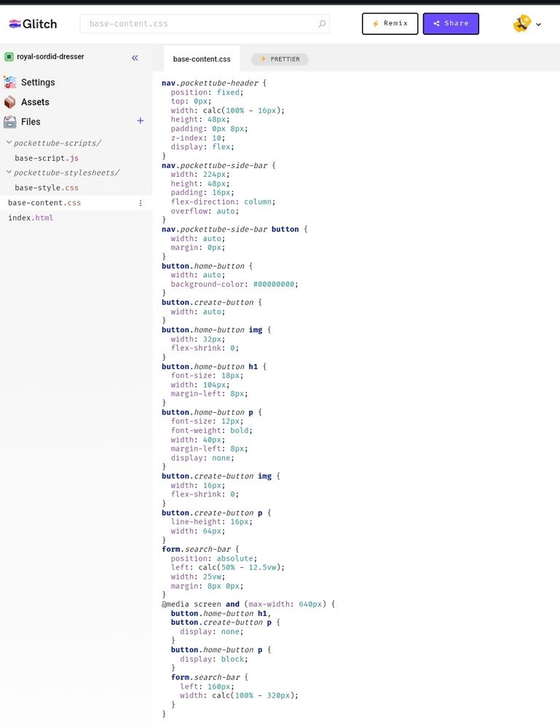This screenshot has height=728, width=560.
Task: Click 'flex-direction: column;' line
Action: [223, 202]
